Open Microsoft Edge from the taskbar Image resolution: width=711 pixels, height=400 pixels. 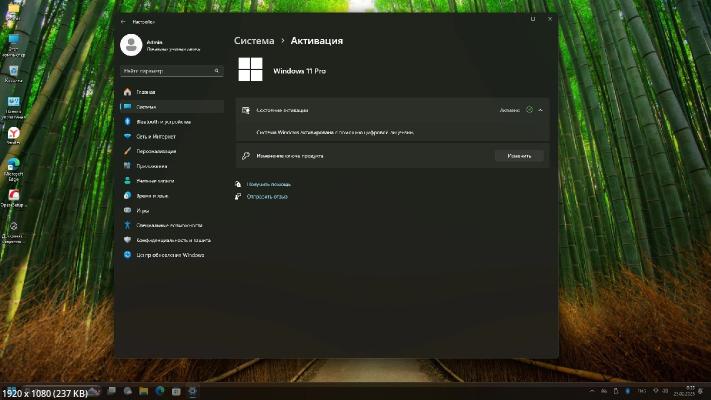[x=160, y=391]
